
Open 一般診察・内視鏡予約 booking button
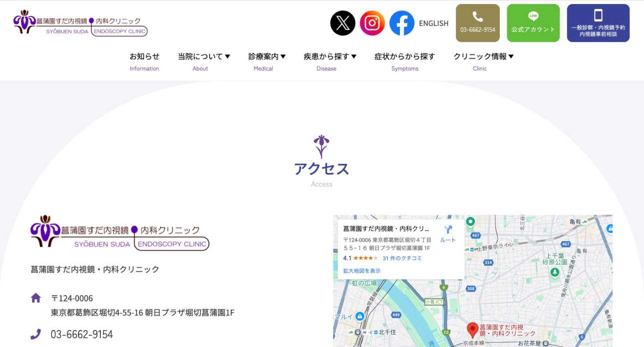pos(598,23)
